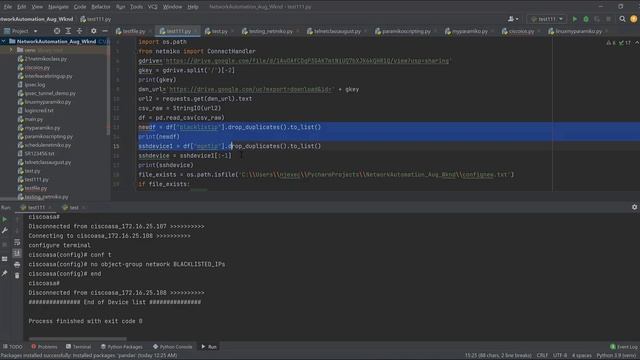Click the print icon in Run console
This screenshot has height=360, width=640.
(x=17, y=264)
